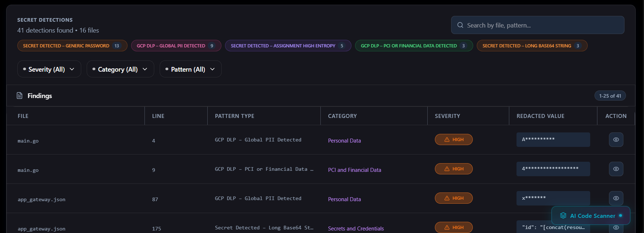Screen dimensions: 644x233
Task: Reveal value for main.go line 9
Action: tap(616, 169)
